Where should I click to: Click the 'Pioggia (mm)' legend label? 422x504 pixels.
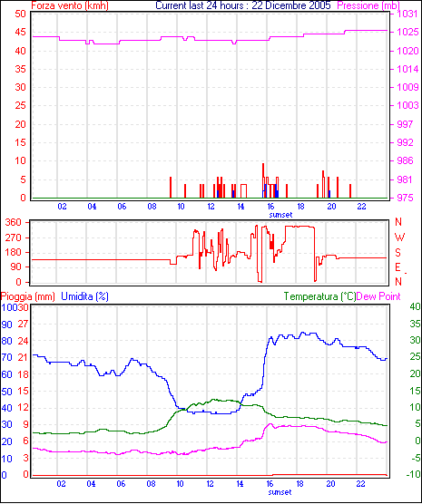(28, 296)
